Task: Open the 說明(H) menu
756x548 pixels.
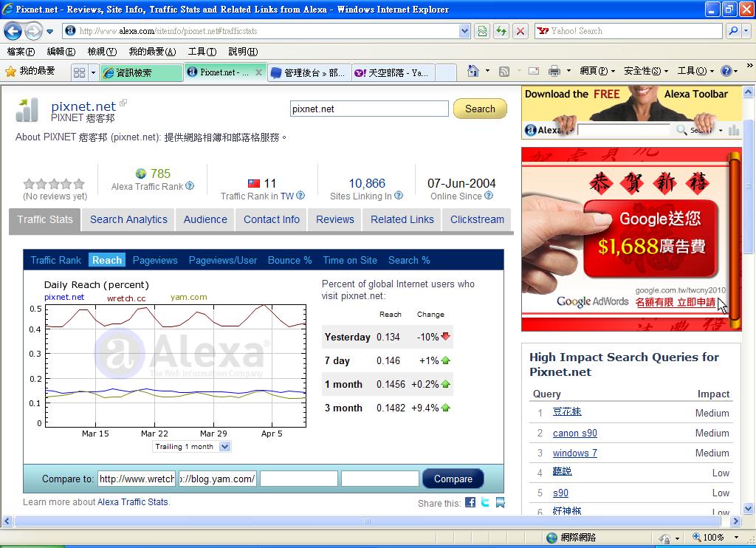Action: [x=243, y=52]
